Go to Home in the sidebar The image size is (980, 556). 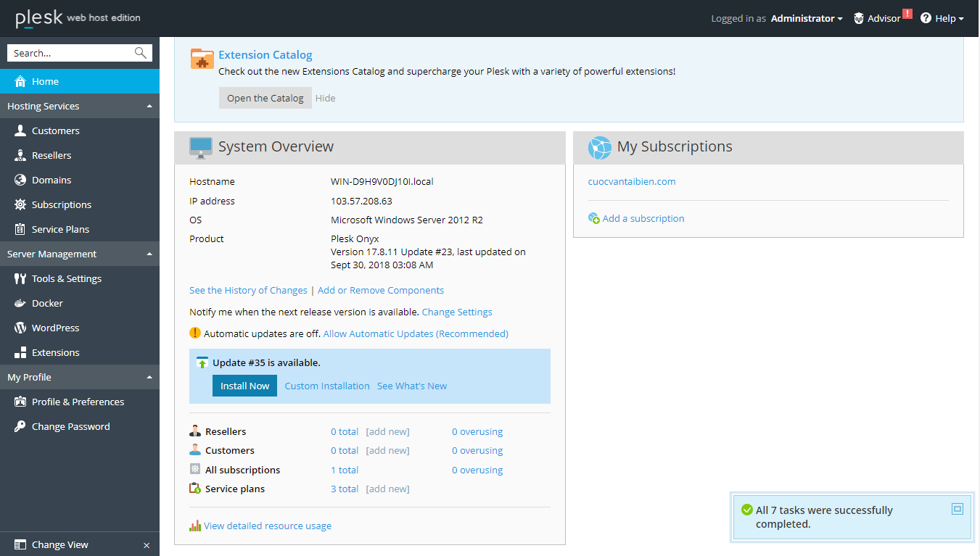point(45,82)
